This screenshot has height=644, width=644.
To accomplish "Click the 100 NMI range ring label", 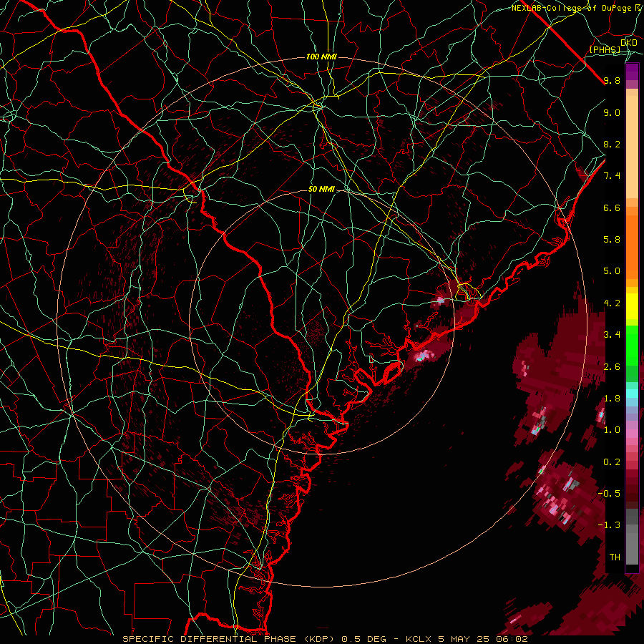I will click(321, 57).
